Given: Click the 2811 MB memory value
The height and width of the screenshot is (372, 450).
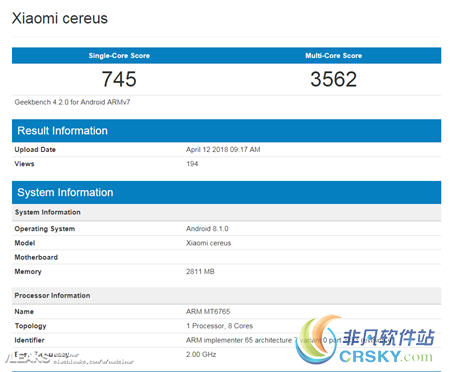Looking at the screenshot, I should [x=200, y=271].
